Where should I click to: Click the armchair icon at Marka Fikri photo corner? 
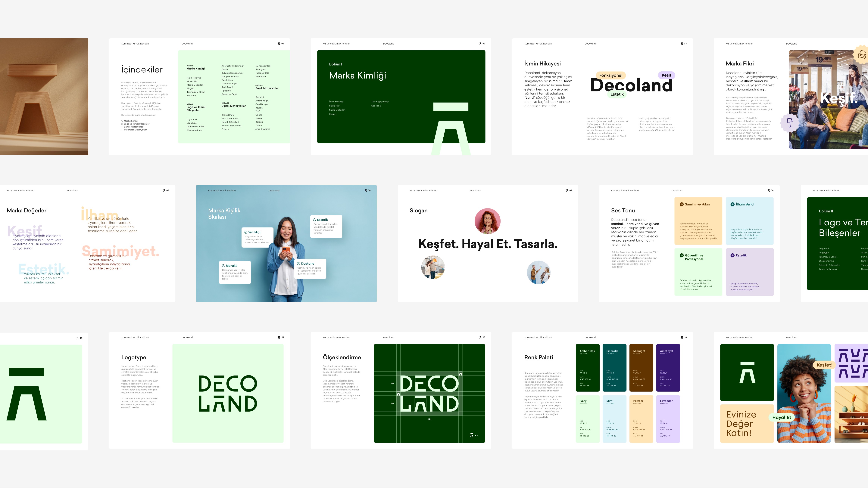click(x=862, y=54)
